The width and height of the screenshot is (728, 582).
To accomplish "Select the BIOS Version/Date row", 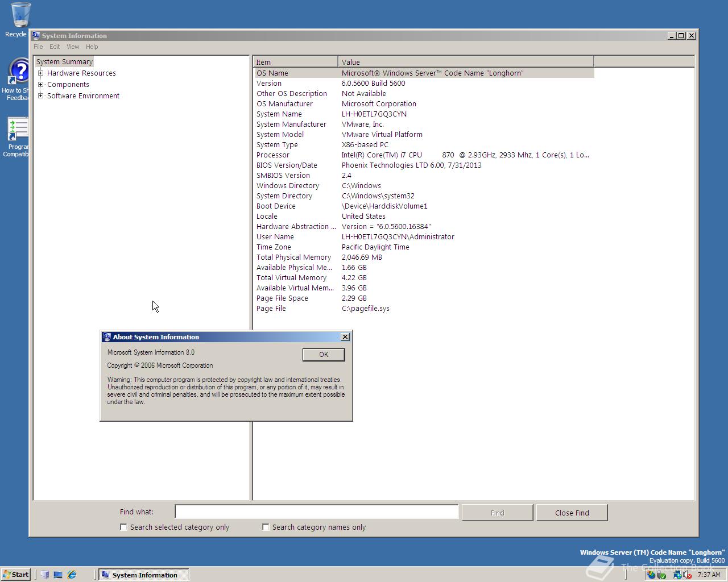I will [x=424, y=165].
